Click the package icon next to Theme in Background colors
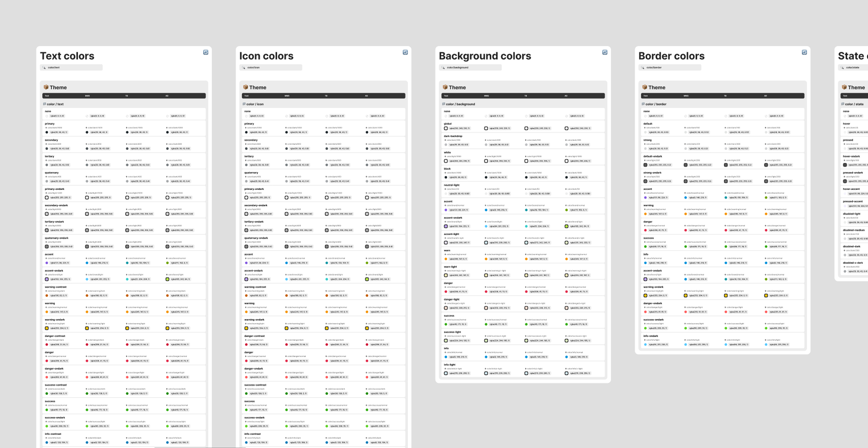This screenshot has height=448, width=868. click(x=445, y=87)
